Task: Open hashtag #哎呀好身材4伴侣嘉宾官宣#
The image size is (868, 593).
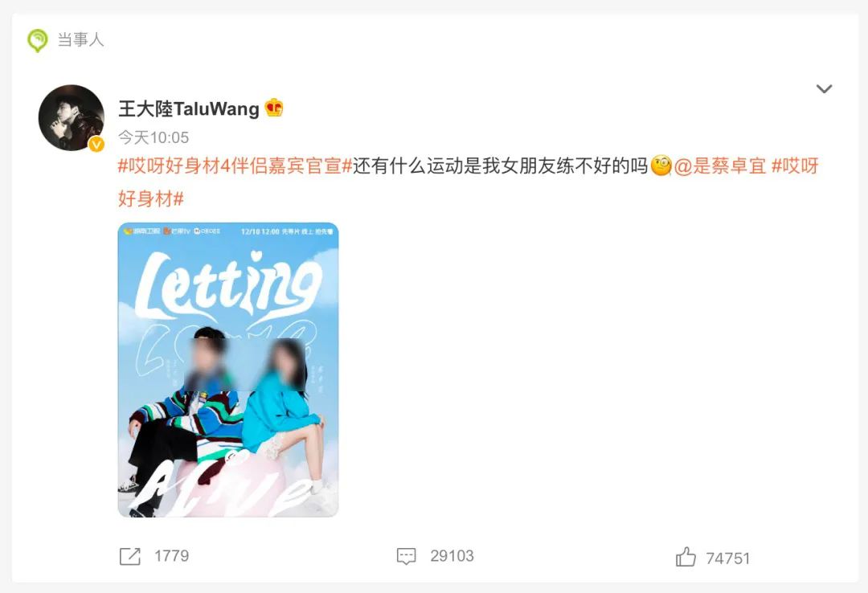Action: 235,166
